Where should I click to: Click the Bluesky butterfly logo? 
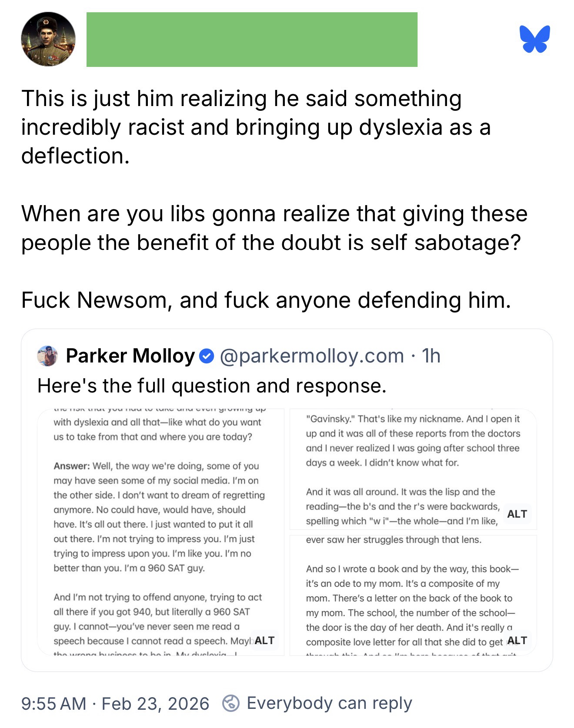pyautogui.click(x=534, y=39)
